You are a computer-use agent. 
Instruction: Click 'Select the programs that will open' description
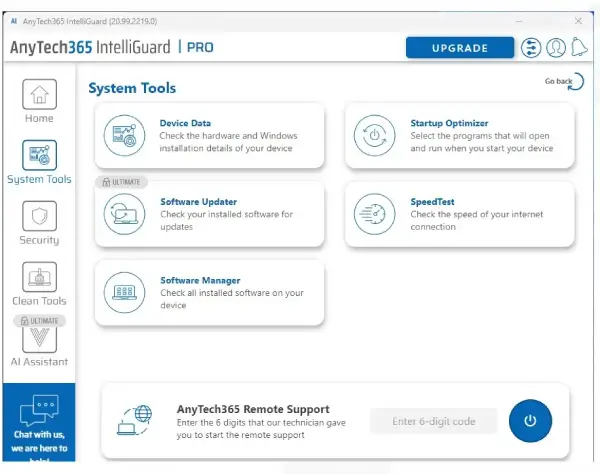[480, 136]
